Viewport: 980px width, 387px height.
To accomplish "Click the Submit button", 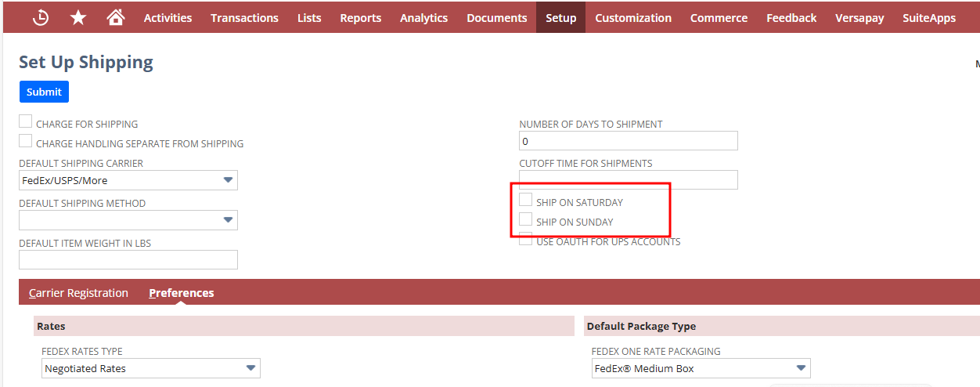I will pos(44,92).
